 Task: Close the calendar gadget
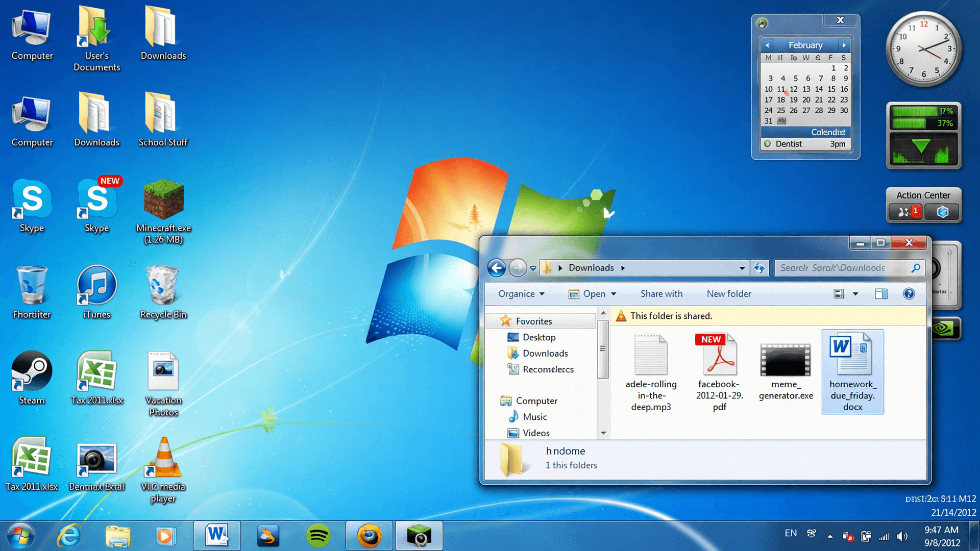point(840,20)
